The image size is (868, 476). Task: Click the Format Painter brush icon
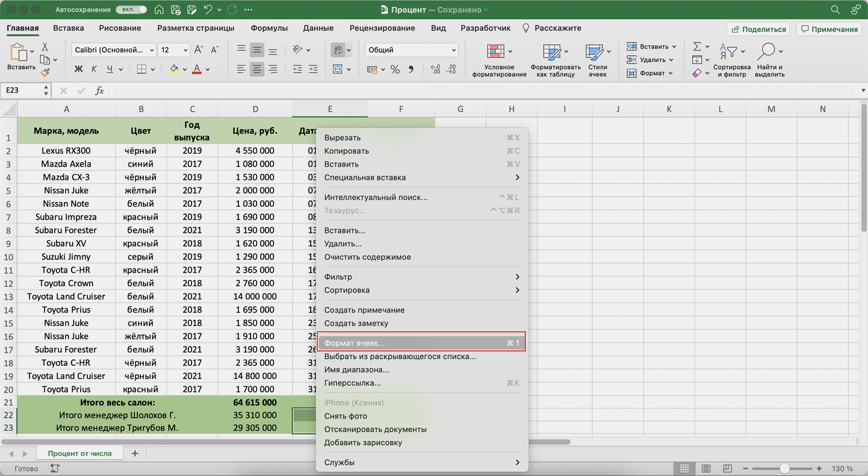click(45, 72)
